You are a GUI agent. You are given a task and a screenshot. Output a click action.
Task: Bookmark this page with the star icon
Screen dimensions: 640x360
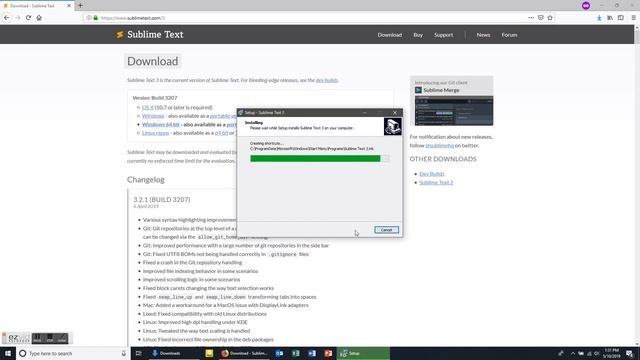click(550, 18)
